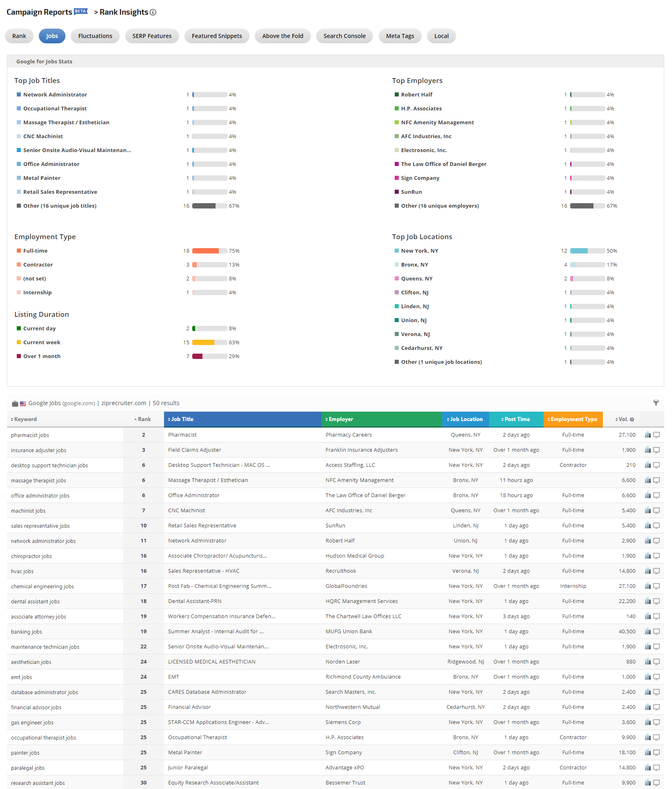Open the chart icon for hvac jobs
The width and height of the screenshot is (672, 789).
648,571
